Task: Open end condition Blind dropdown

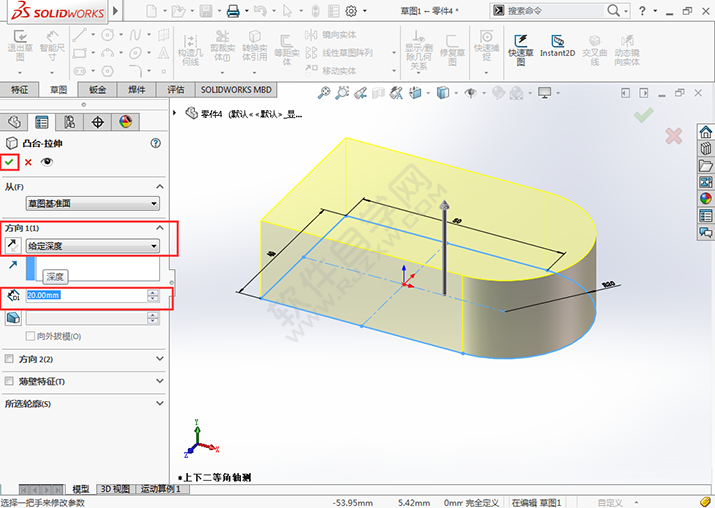Action: point(93,246)
